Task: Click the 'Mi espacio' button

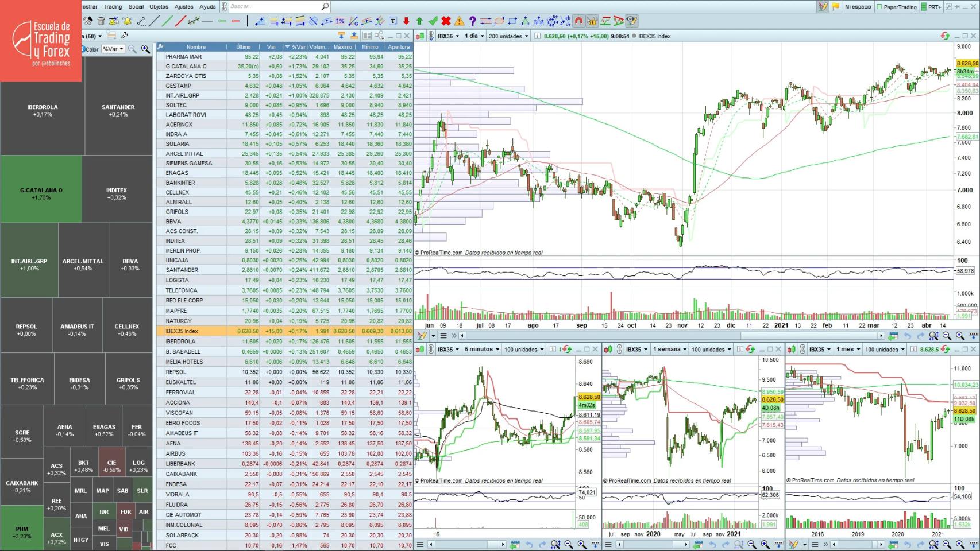Action: point(858,7)
